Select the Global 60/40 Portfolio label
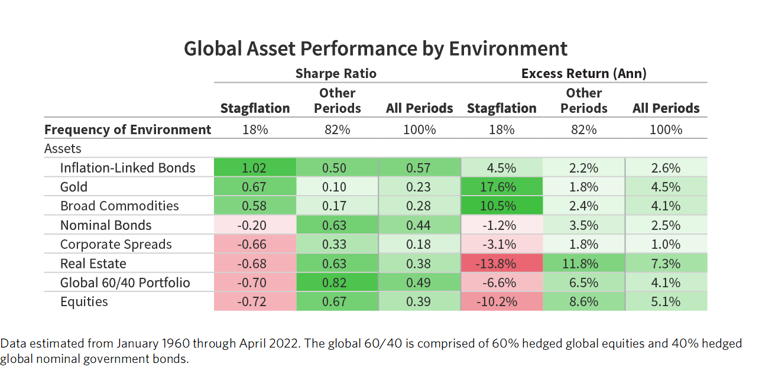771x370 pixels. point(124,283)
